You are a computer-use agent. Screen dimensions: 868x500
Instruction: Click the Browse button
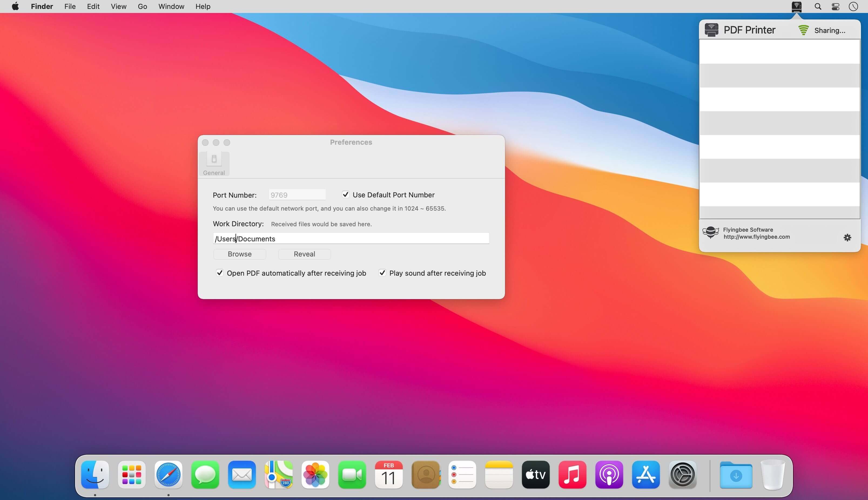pyautogui.click(x=239, y=254)
